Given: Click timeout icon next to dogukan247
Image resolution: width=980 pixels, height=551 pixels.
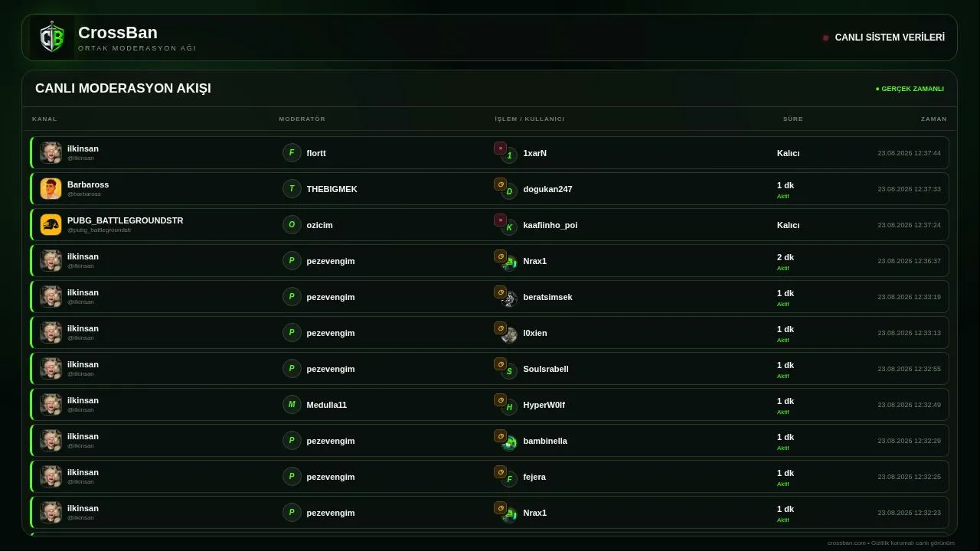Looking at the screenshot, I should tap(500, 184).
